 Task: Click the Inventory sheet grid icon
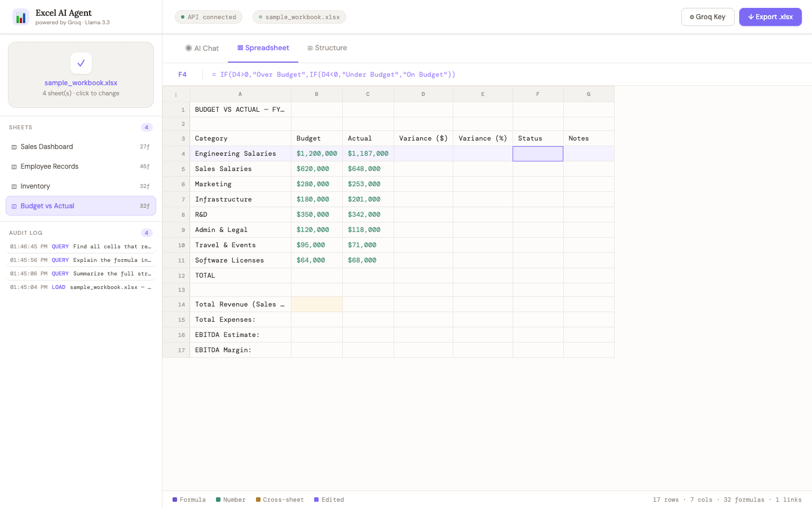pos(14,187)
